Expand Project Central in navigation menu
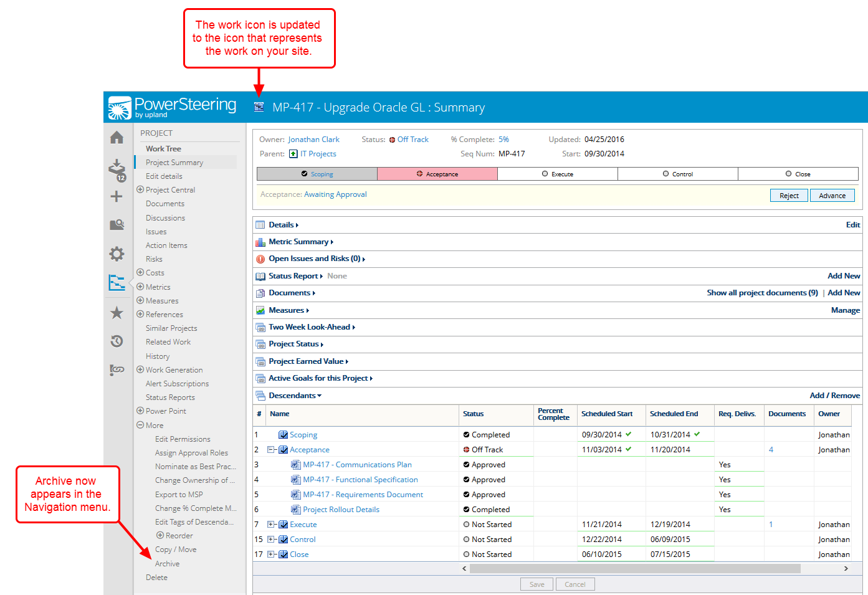Screen dimensions: 868x595 point(140,189)
